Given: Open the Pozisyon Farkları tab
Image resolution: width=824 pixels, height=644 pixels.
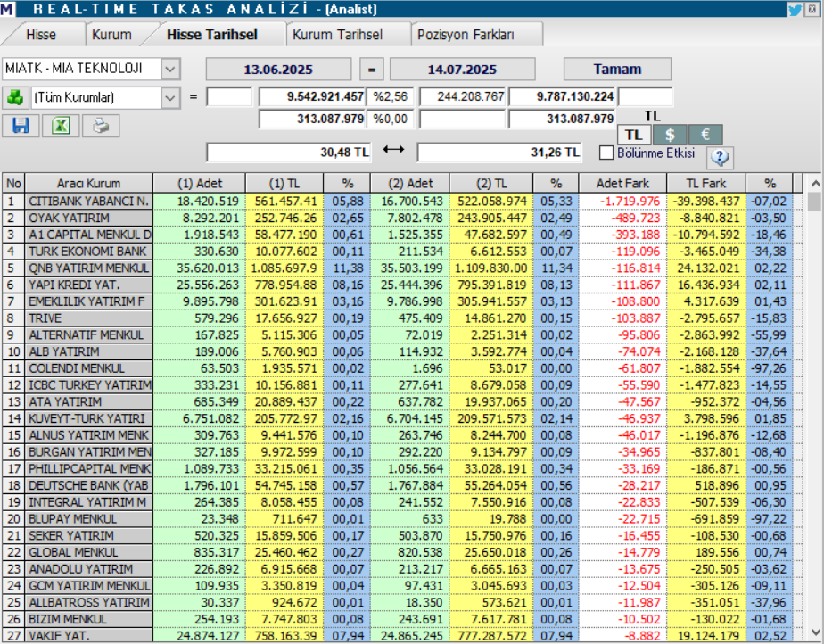Looking at the screenshot, I should pos(466,35).
